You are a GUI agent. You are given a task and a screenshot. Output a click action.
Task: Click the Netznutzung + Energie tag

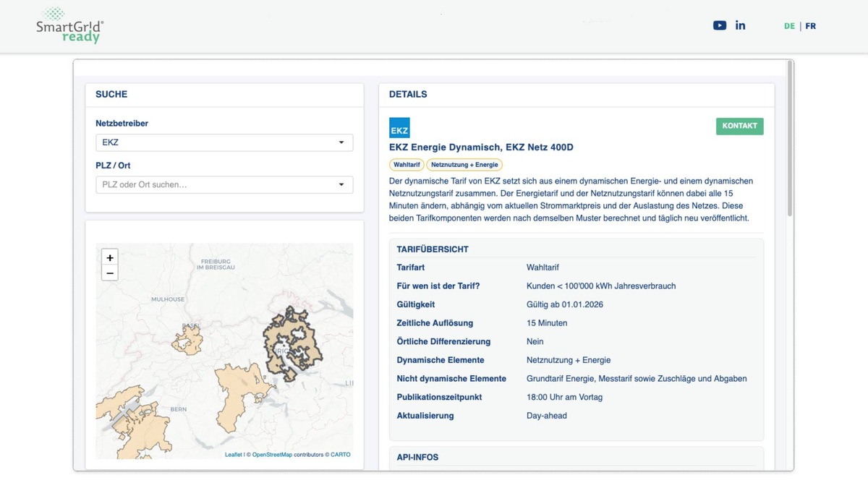pos(464,165)
